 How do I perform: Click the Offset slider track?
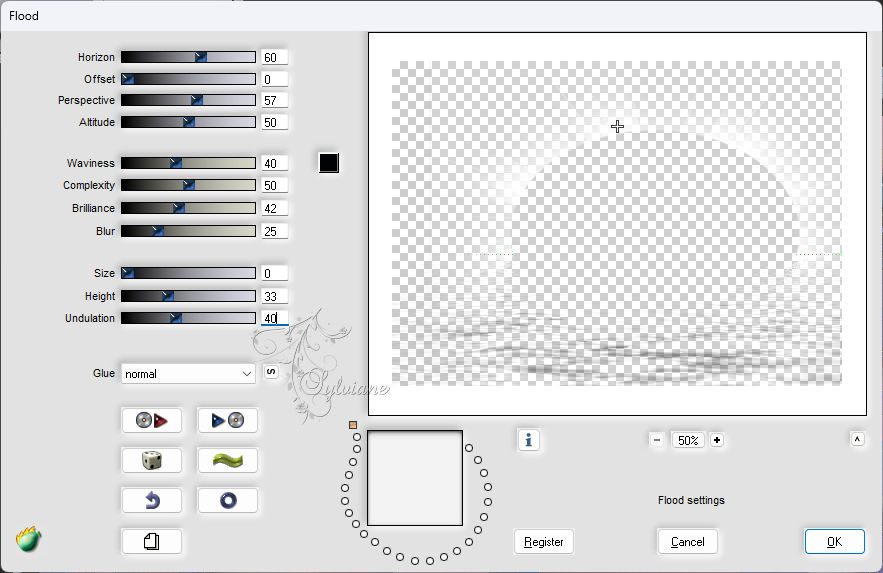click(x=188, y=79)
